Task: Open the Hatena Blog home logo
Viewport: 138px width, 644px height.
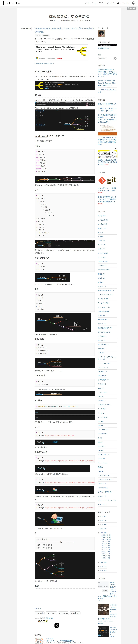Action: 11,3
